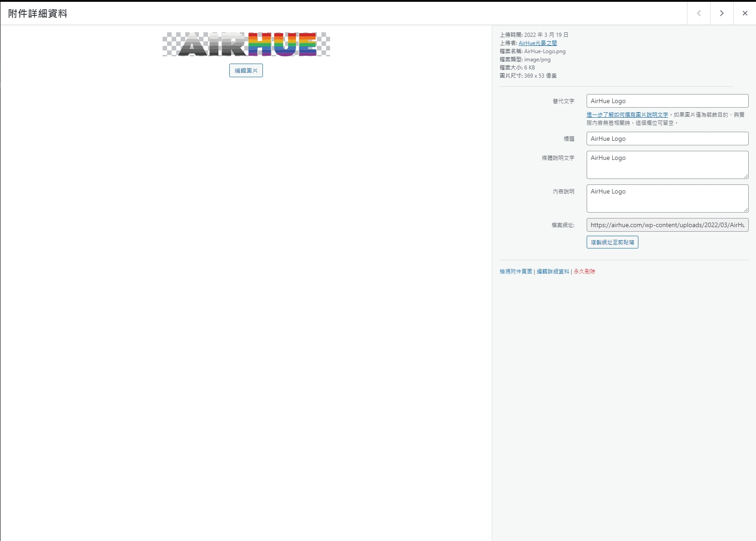
Task: Select the 檔案網址 URL field
Action: 667,225
